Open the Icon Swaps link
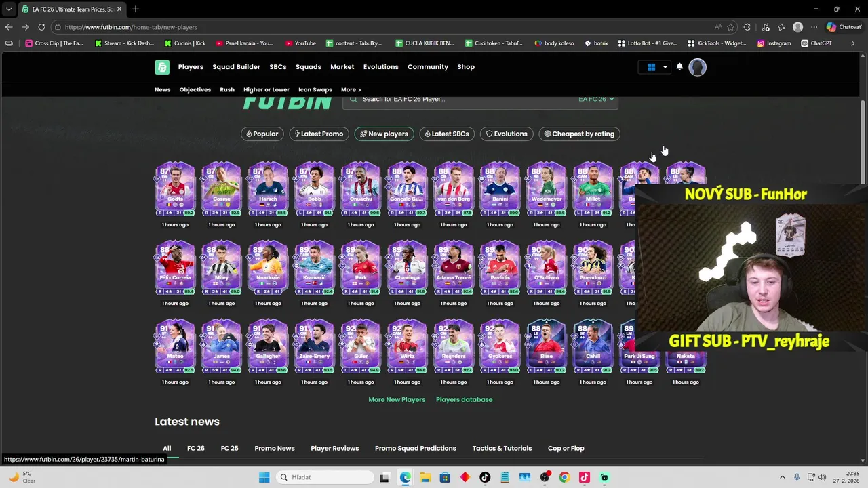 [315, 89]
